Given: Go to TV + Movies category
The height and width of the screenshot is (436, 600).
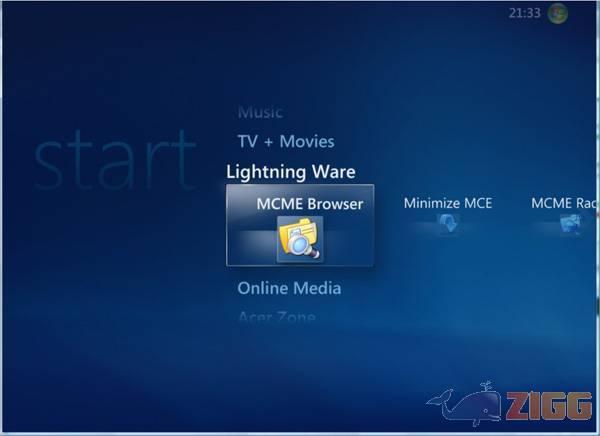Looking at the screenshot, I should coord(285,141).
